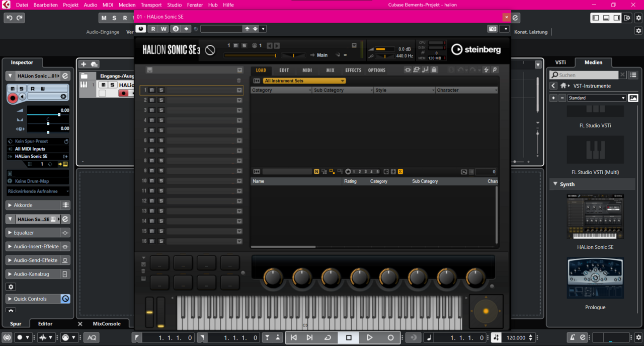Click the first HALion quick control knob

[273, 278]
